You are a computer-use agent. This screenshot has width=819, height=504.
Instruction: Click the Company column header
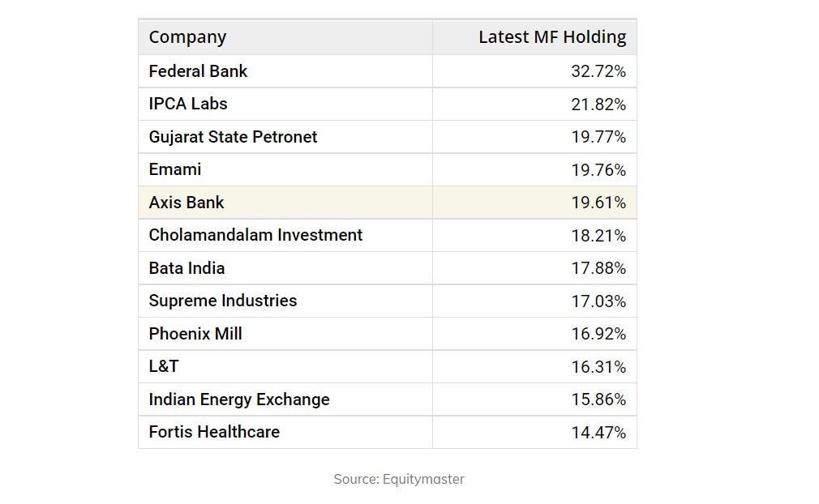(x=187, y=37)
